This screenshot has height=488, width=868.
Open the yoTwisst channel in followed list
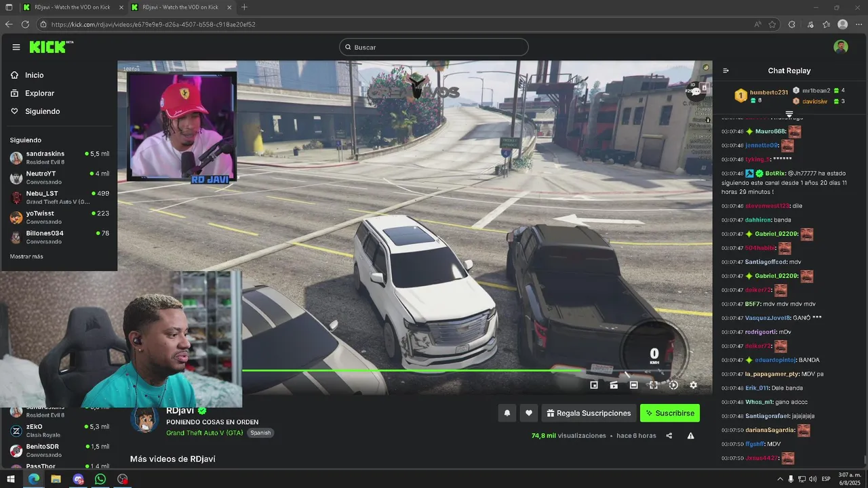tap(59, 217)
